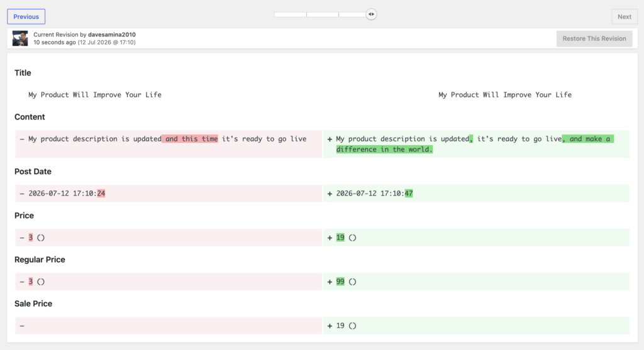Screen dimensions: 644x350
Task: Click the Next revision button
Action: coord(625,17)
